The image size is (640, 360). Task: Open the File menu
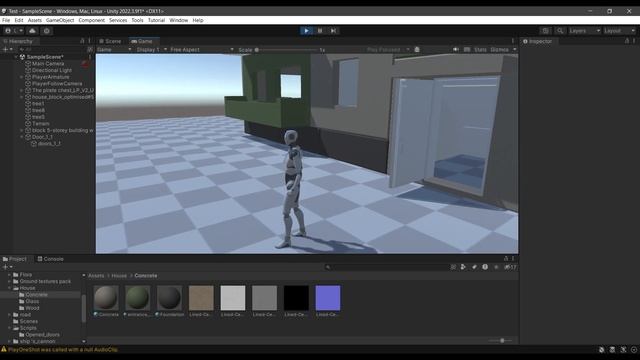pyautogui.click(x=6, y=20)
